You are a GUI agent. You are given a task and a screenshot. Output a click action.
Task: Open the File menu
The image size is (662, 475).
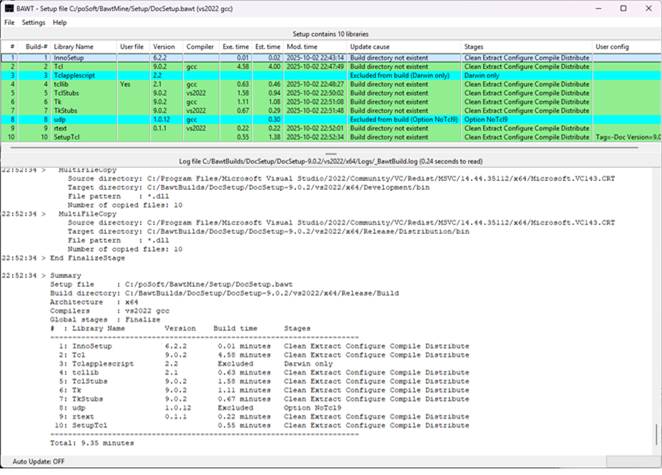[x=9, y=22]
